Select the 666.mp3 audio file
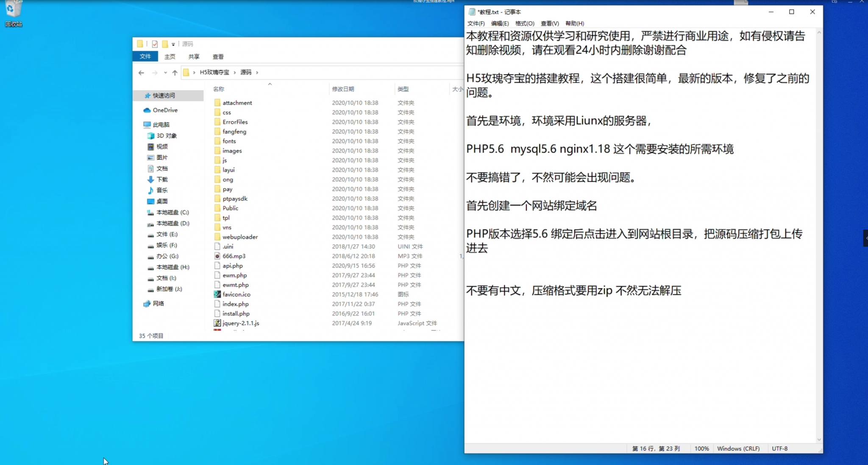The height and width of the screenshot is (465, 868). click(234, 256)
